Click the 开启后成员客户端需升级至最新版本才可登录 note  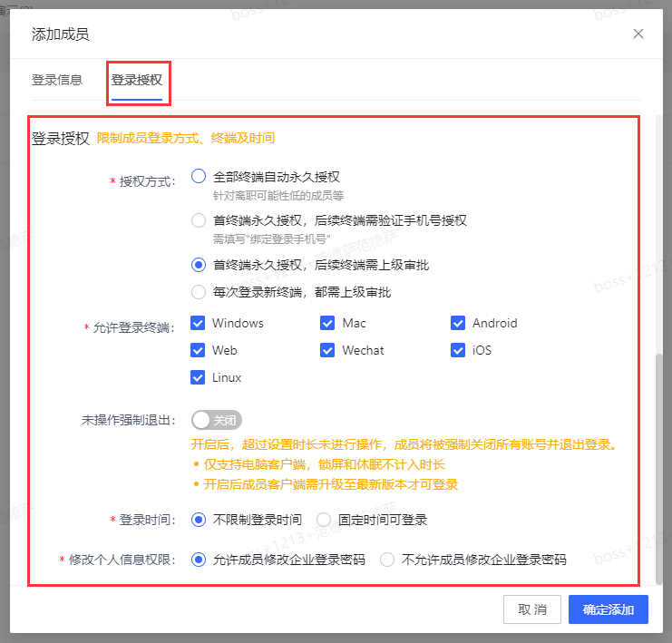[x=331, y=485]
